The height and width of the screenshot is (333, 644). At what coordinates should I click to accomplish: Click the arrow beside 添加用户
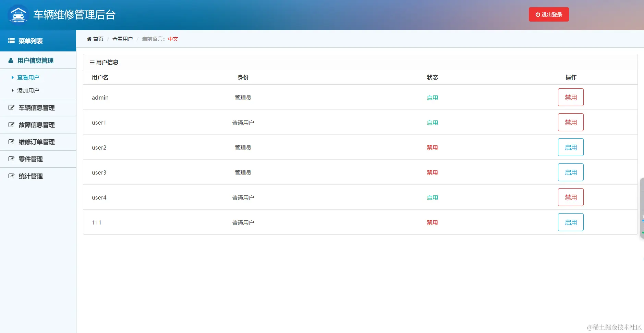tap(13, 91)
